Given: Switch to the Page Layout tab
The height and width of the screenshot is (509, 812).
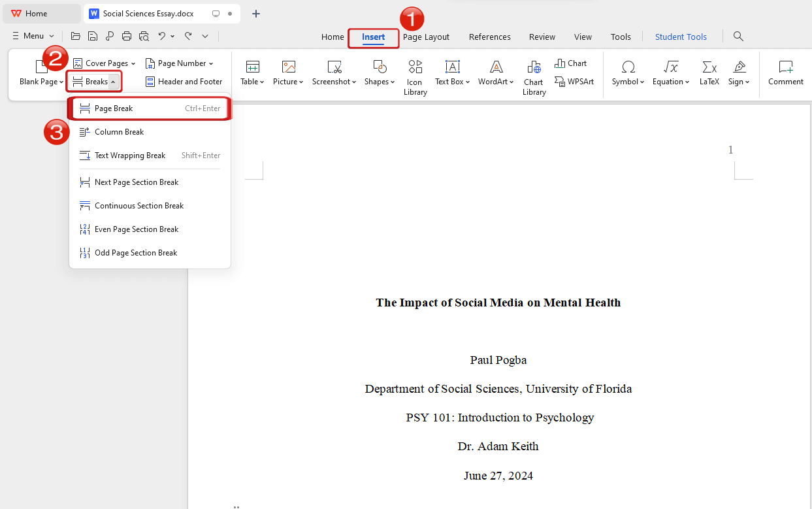Looking at the screenshot, I should point(426,37).
